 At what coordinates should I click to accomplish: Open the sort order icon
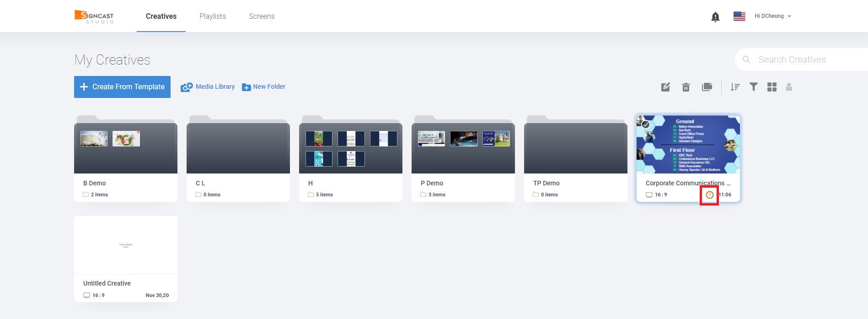coord(735,87)
